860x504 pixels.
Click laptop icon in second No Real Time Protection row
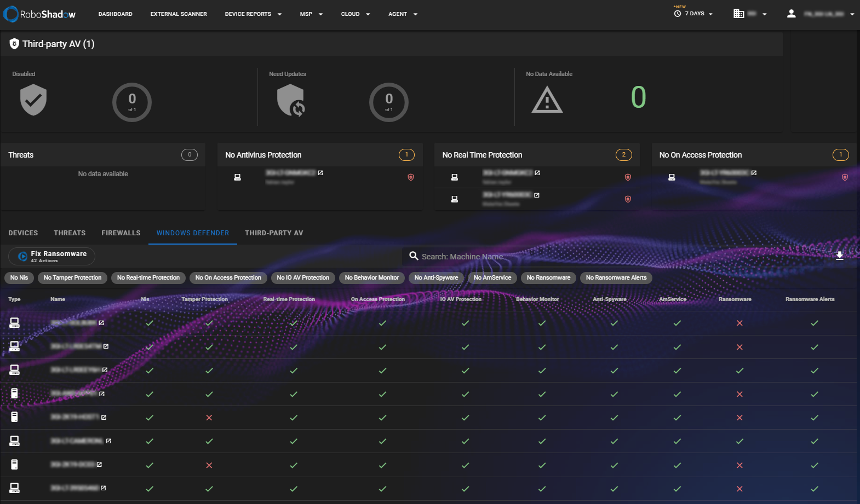tap(454, 199)
